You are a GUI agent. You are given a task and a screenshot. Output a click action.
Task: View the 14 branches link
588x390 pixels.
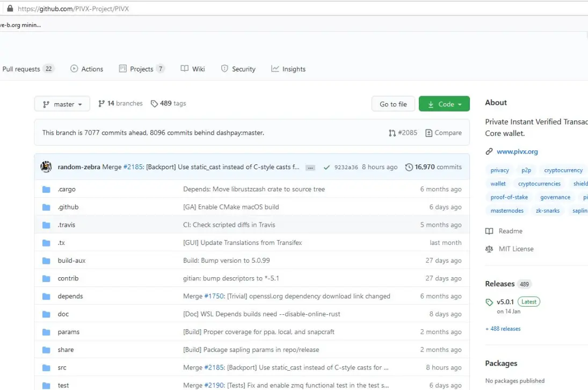pos(120,104)
